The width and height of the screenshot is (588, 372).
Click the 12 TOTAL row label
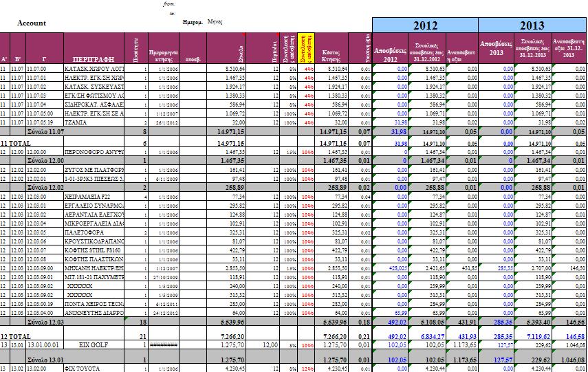click(16, 336)
